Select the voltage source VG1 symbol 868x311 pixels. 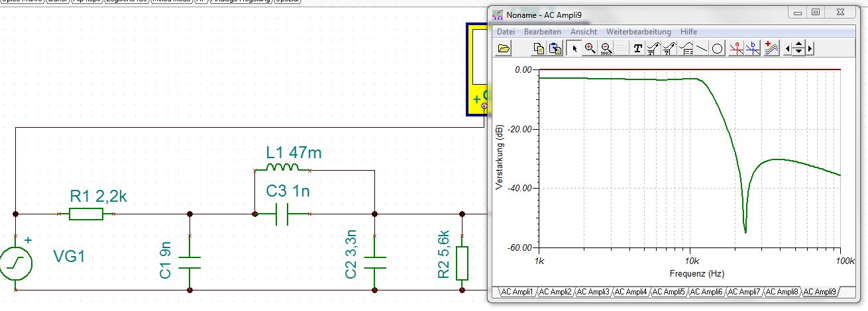(x=16, y=263)
